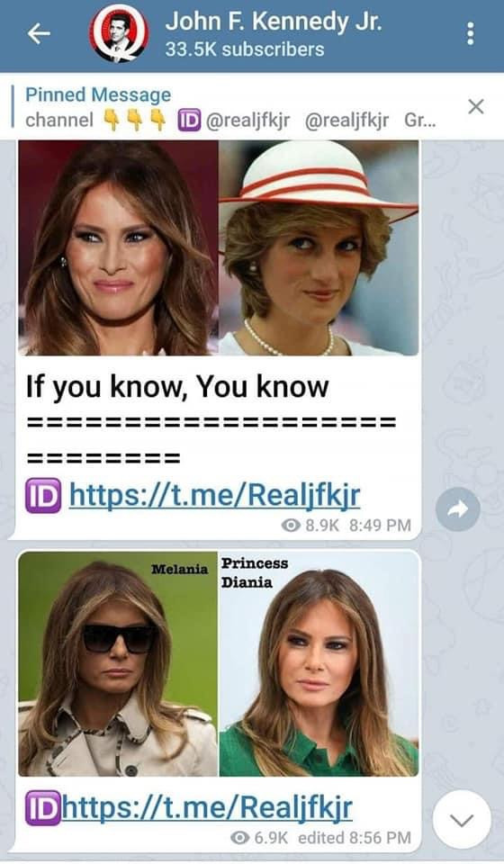Click the purple ID icon in first message
The image size is (504, 864).
pos(43,495)
